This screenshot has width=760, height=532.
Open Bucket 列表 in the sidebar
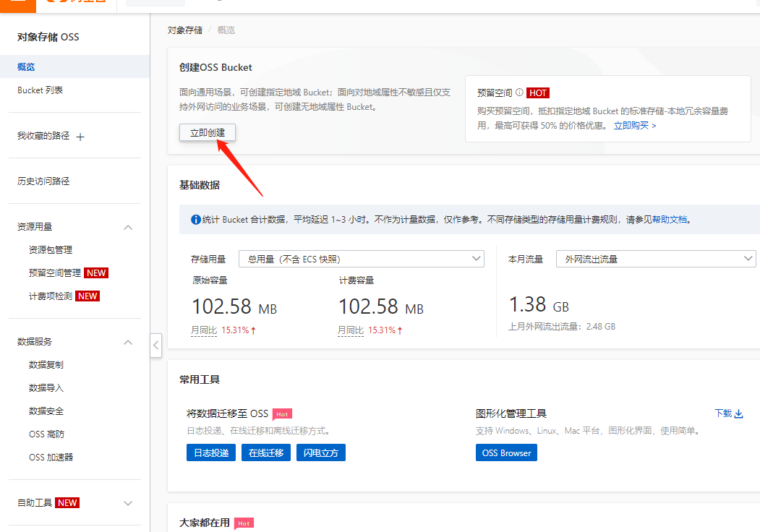click(40, 90)
